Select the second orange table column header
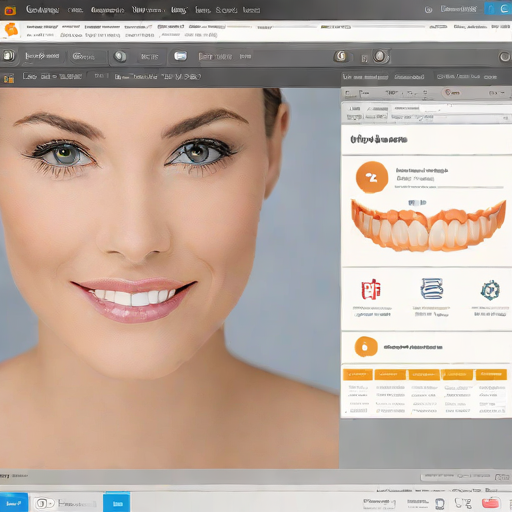Screen dimensions: 512x512 [x=390, y=375]
